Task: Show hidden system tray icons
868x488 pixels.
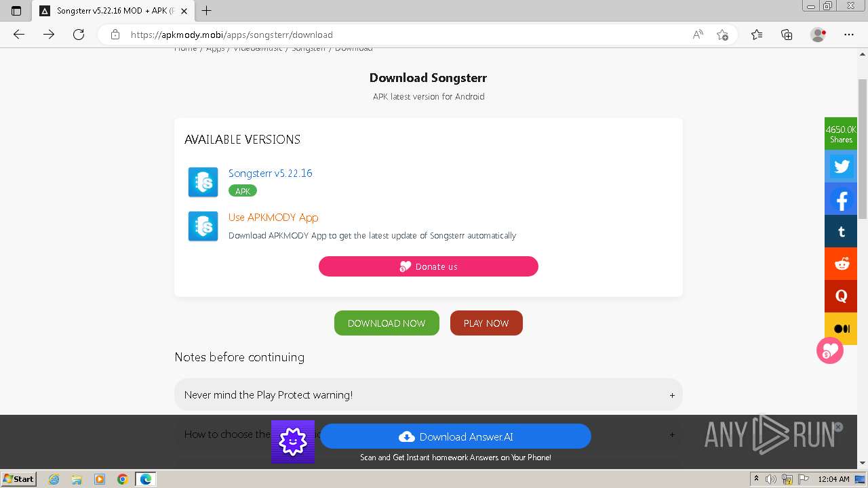Action: click(756, 479)
